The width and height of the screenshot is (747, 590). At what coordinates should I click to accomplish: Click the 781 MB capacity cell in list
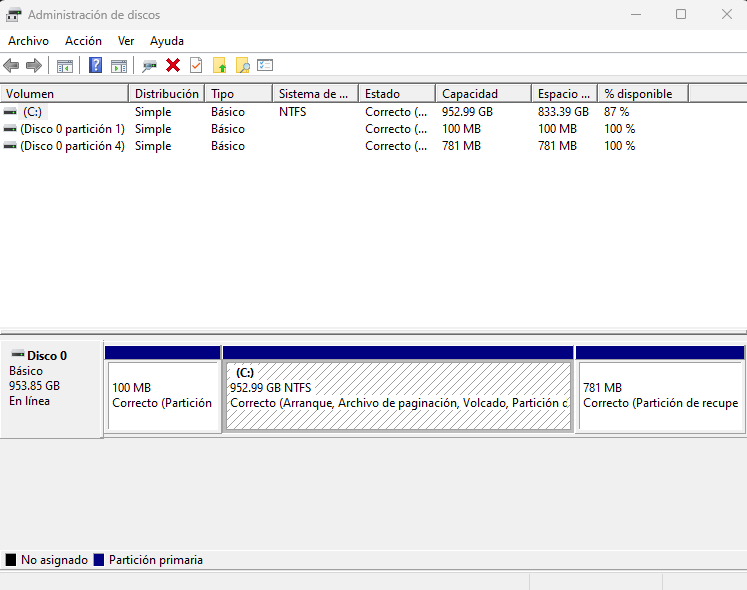coord(461,146)
